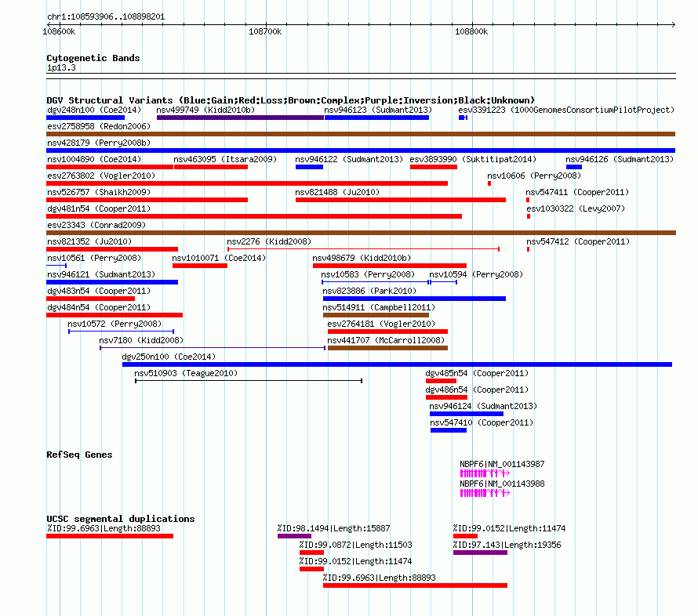Click the 1p13.3 cytogenetic band label

[61, 67]
